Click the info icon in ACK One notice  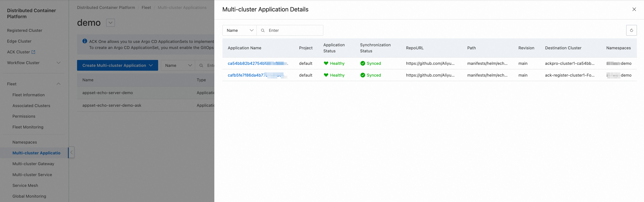[85, 41]
